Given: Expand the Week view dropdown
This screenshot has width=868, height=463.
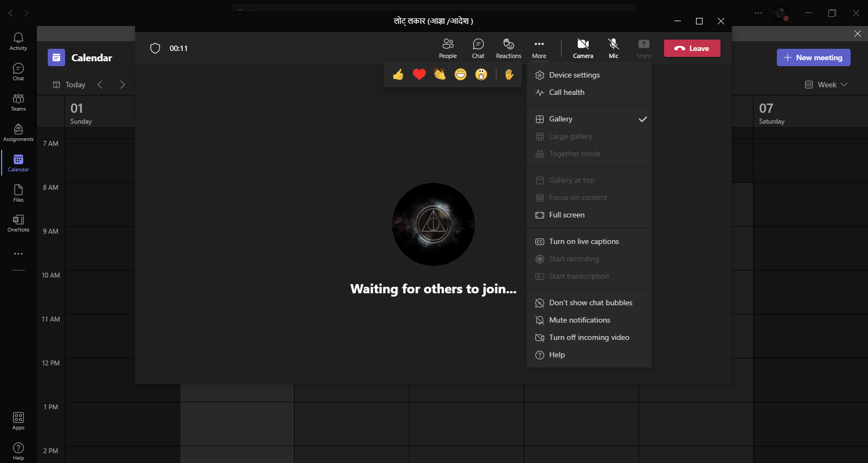Looking at the screenshot, I should click(x=826, y=85).
